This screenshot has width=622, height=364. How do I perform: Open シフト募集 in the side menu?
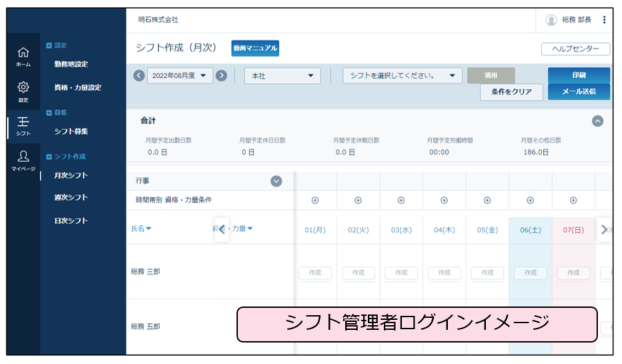[71, 131]
